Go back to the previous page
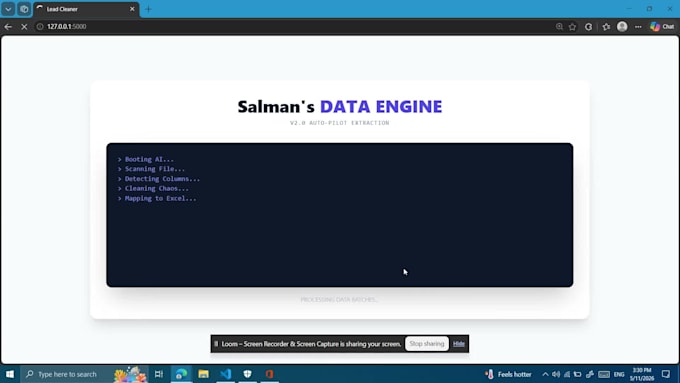 (x=8, y=26)
